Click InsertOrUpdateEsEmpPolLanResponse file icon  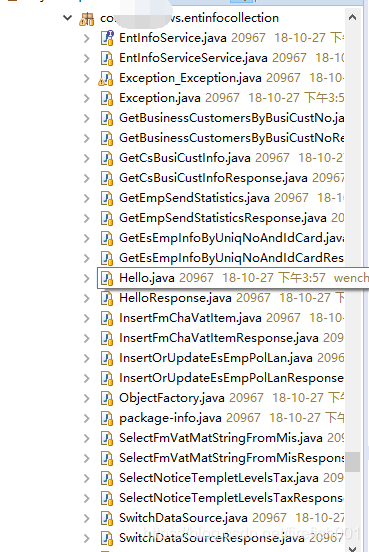107,379
